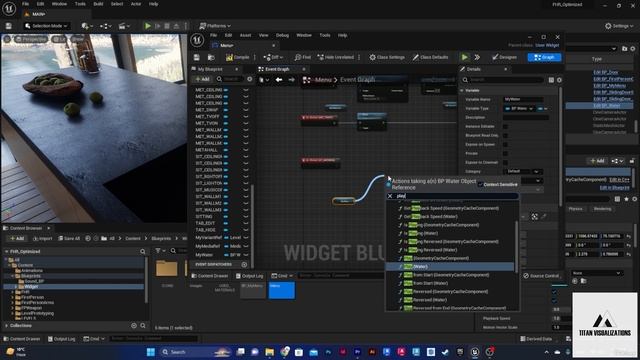
Task: Open Selection Mode dropdown in main toolbar
Action: (x=46, y=26)
